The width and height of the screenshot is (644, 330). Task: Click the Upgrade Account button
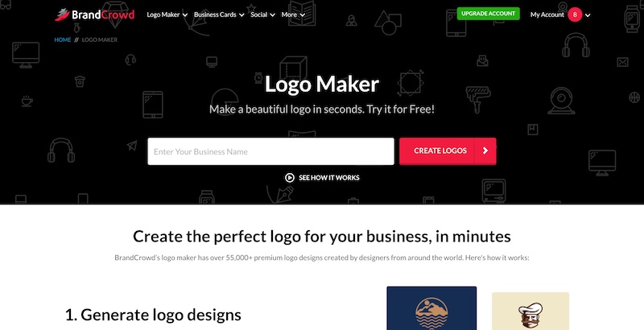(489, 14)
